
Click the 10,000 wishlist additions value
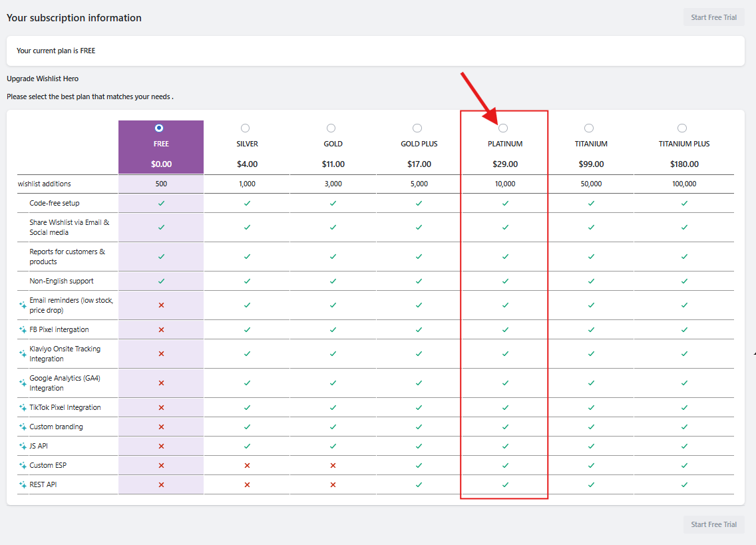505,184
